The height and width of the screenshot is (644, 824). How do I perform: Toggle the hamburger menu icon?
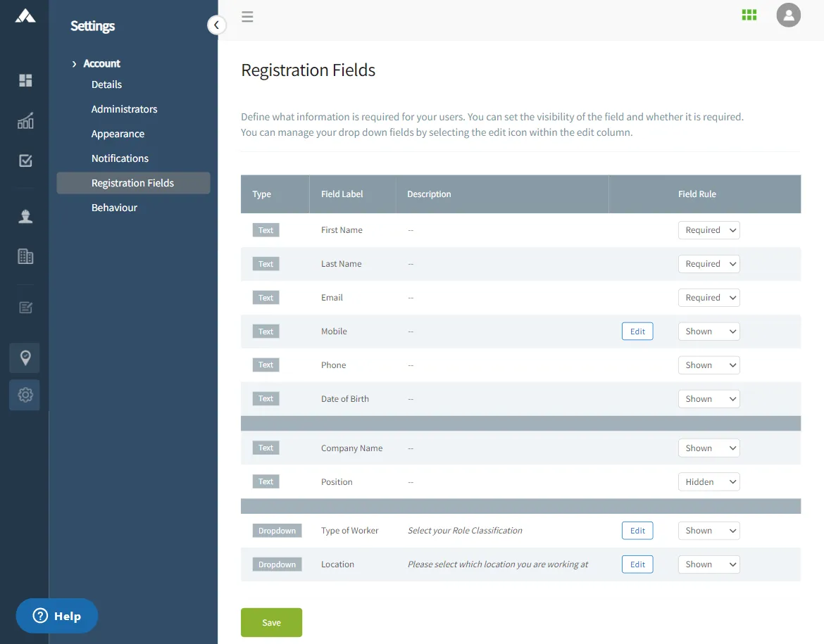tap(247, 17)
